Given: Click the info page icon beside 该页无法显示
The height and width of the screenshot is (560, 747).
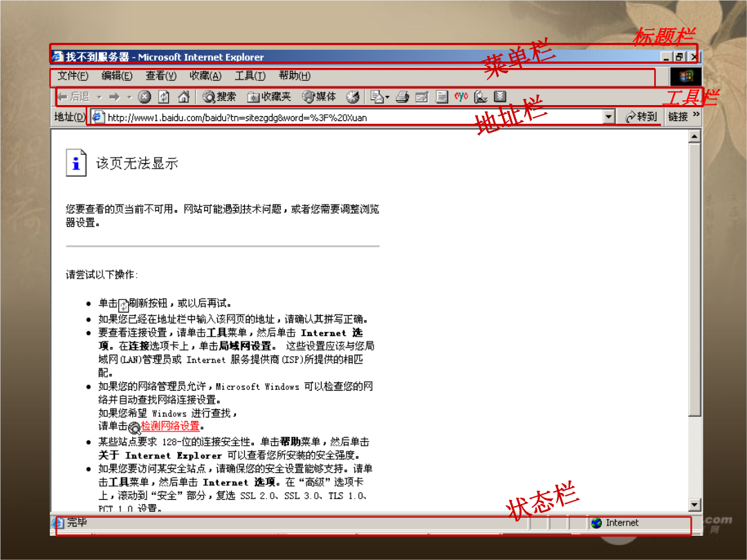Looking at the screenshot, I should coord(76,163).
